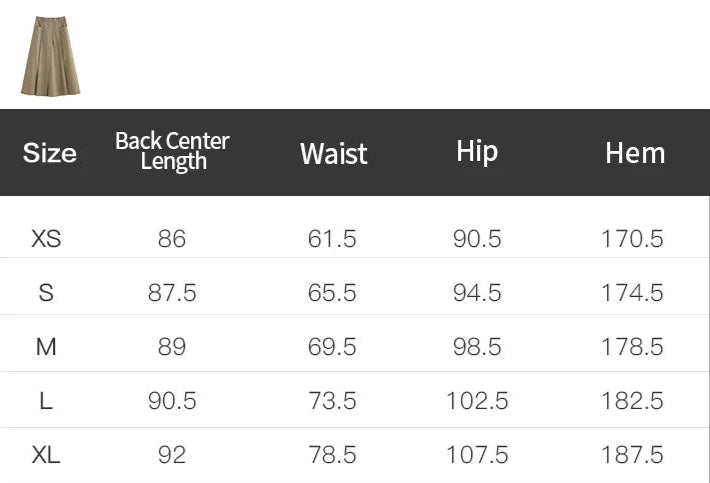Click the XS hem value 170.5
This screenshot has width=710, height=483.
click(632, 239)
